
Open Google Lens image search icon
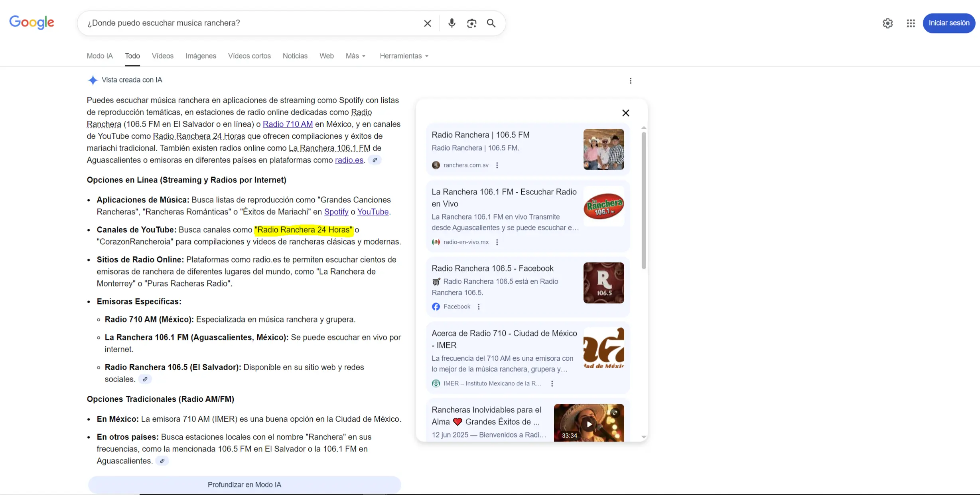pyautogui.click(x=471, y=23)
